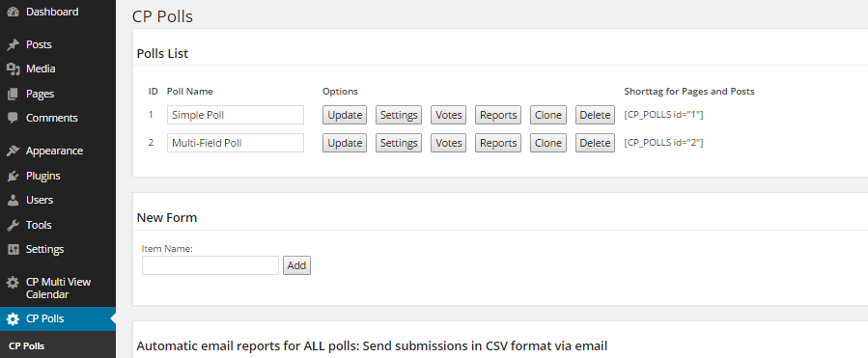Image resolution: width=868 pixels, height=358 pixels.
Task: Select the Pages icon in sidebar
Action: pos(13,94)
